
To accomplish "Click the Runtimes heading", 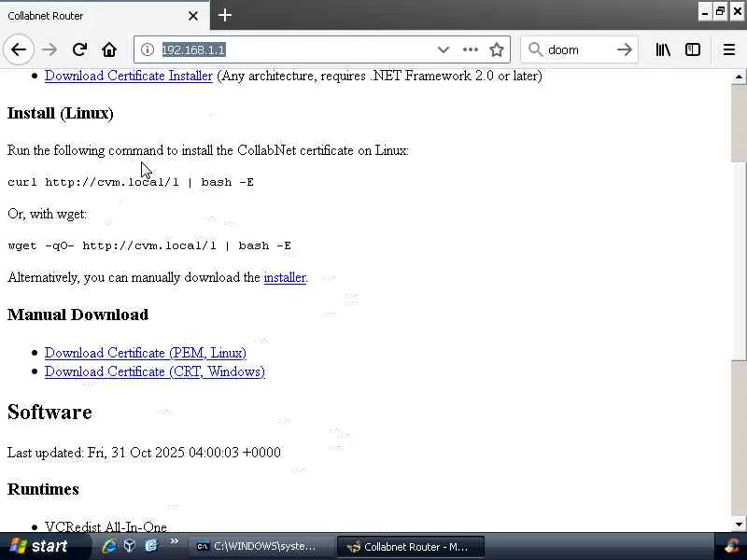I will (43, 489).
